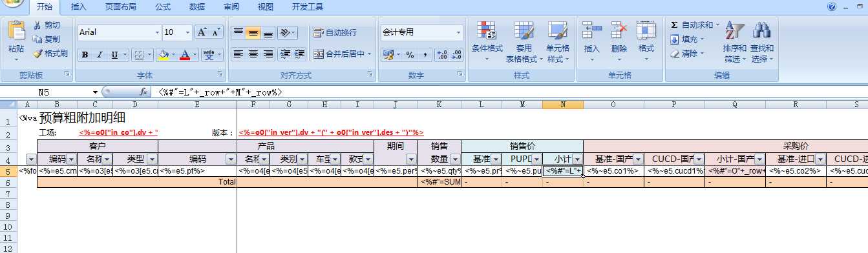Viewport: 868px width, 253px height.
Task: Open filter dropdown for 类型 column
Action: [x=152, y=159]
